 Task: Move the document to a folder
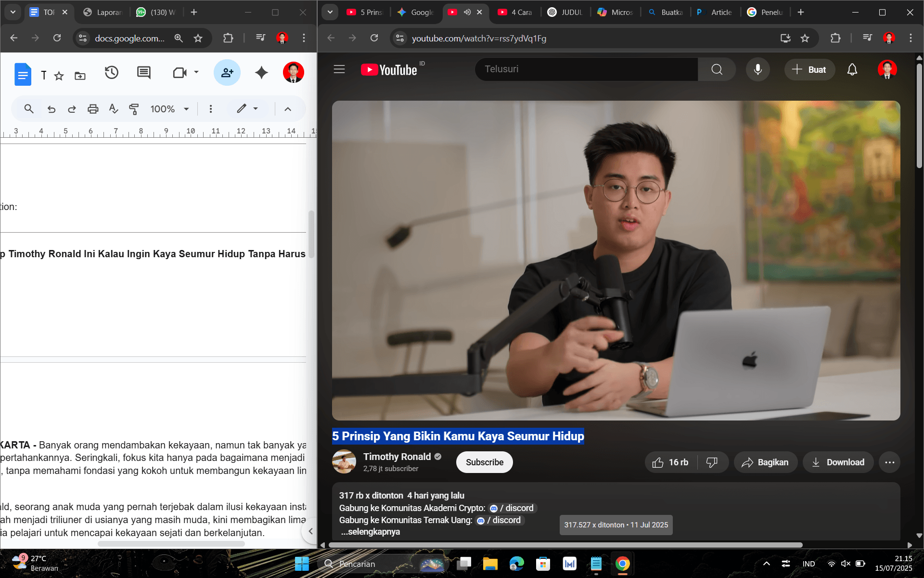click(x=80, y=76)
